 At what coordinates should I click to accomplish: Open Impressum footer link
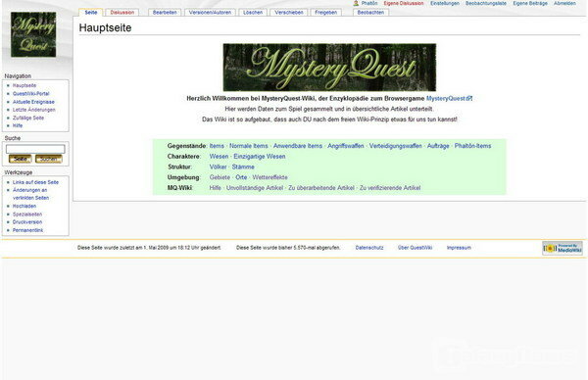[x=459, y=248]
